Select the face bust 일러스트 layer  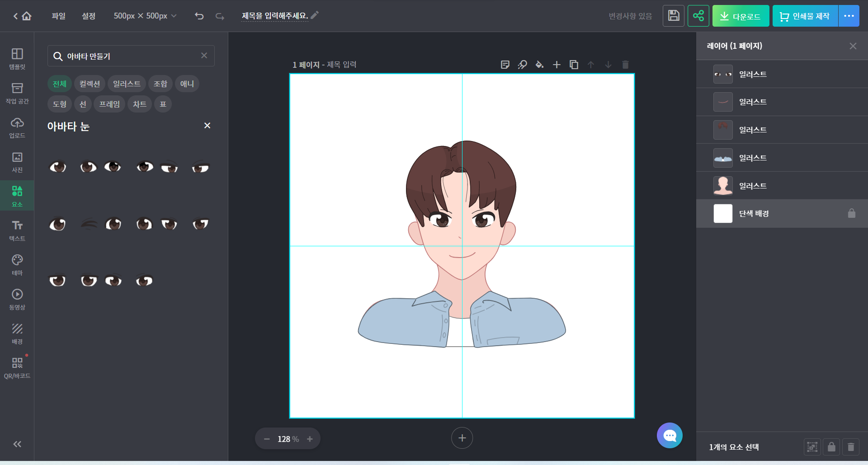[782, 186]
